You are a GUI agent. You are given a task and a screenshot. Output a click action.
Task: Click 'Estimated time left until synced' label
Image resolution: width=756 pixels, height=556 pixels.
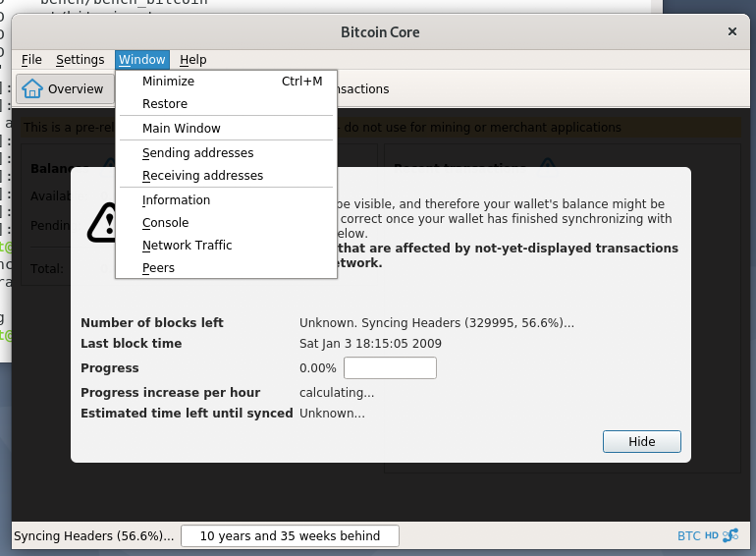187,414
